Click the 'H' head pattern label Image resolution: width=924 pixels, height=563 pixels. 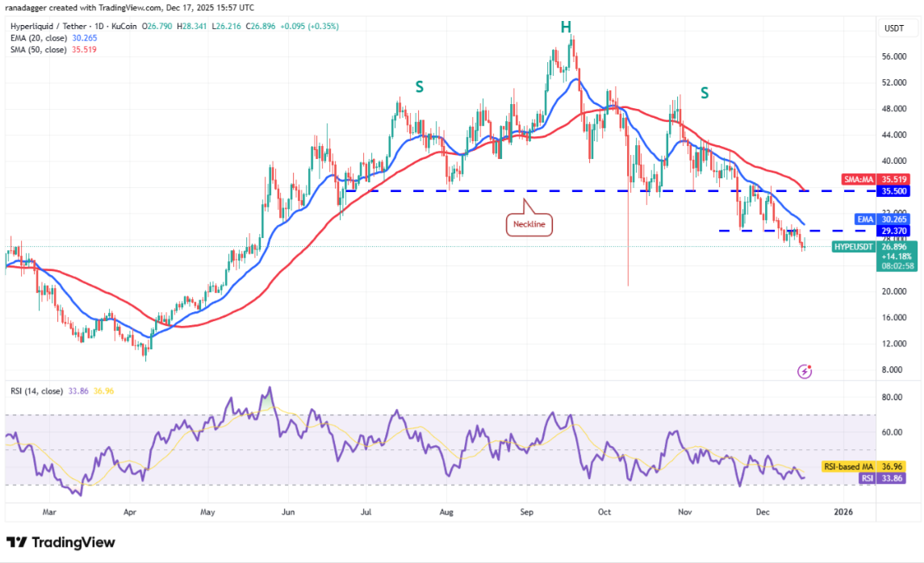point(567,28)
